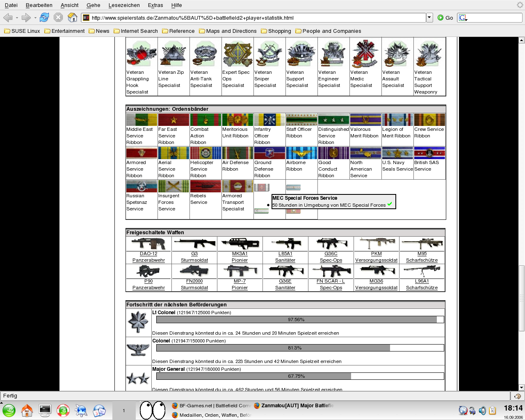The width and height of the screenshot is (525, 420).
Task: Launch the terminal from the panel
Action: point(45,411)
